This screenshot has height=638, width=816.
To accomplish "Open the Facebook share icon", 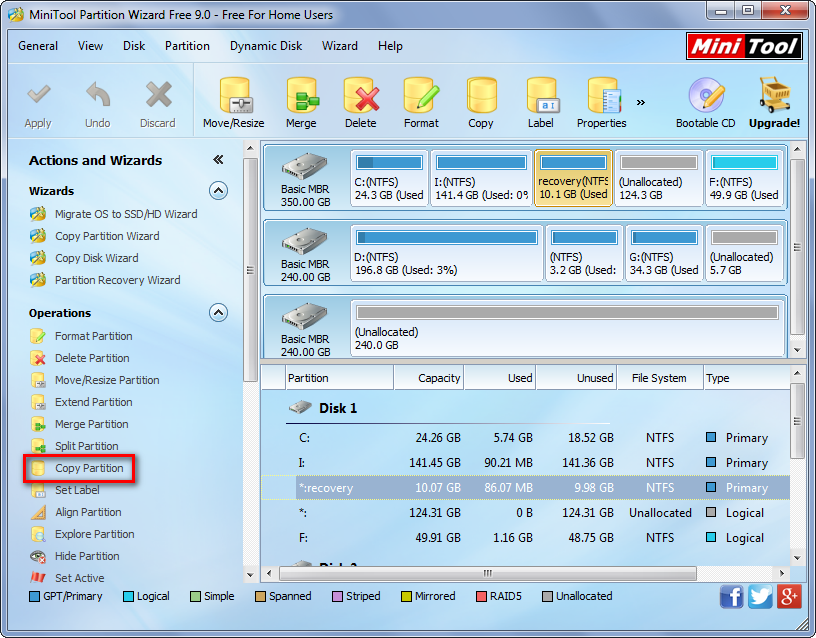I will (731, 596).
